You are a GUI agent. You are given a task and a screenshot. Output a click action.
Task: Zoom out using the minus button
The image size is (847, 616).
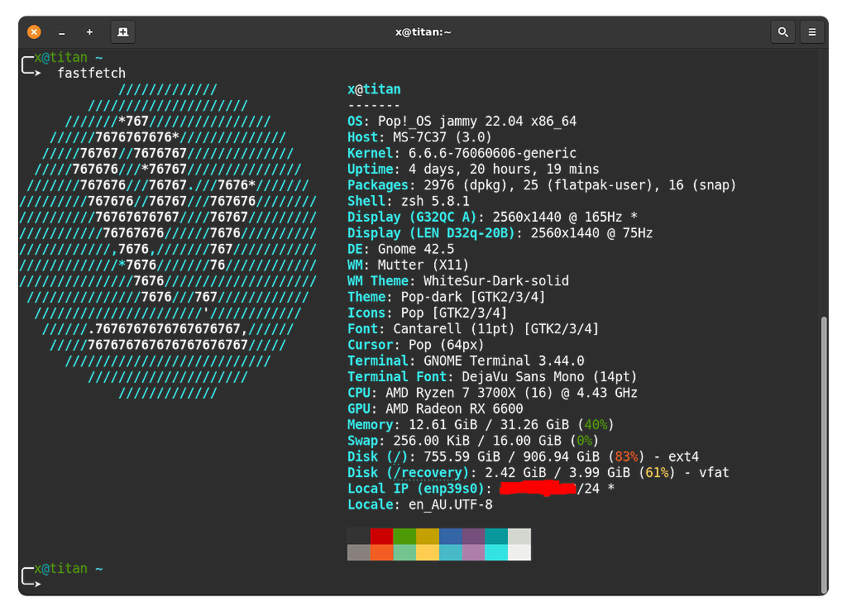[61, 31]
